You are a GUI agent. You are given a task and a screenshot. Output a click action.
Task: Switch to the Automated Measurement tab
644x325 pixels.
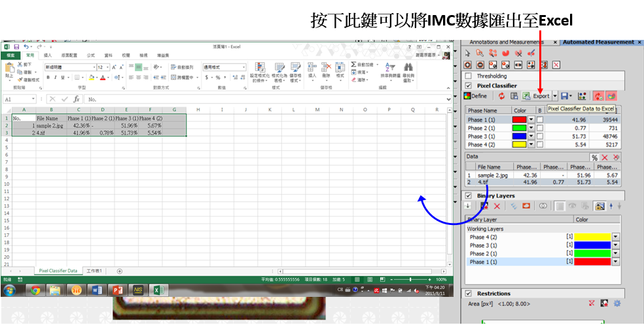click(x=598, y=43)
